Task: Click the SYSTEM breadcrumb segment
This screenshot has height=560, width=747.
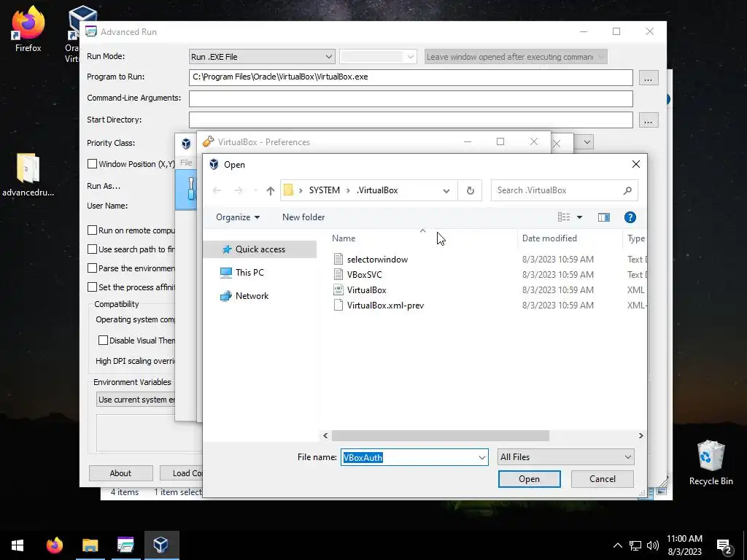Action: 325,190
